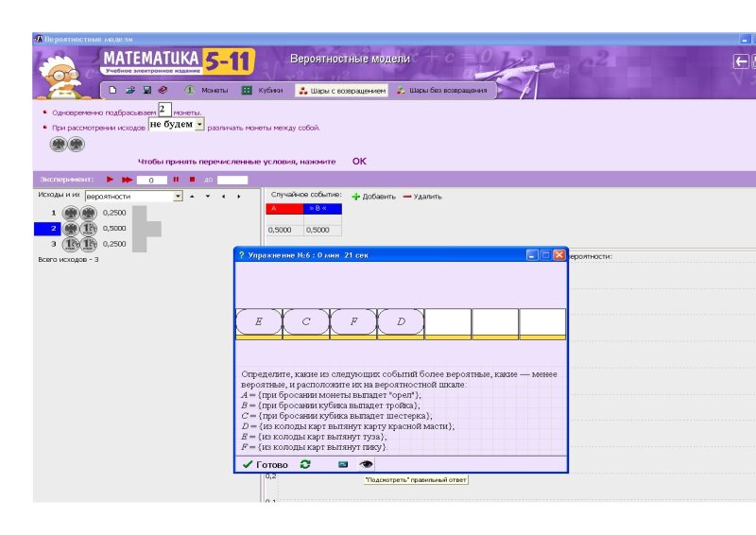Click the new document icon in toolbar
Screen dimensions: 756x535
(x=112, y=91)
